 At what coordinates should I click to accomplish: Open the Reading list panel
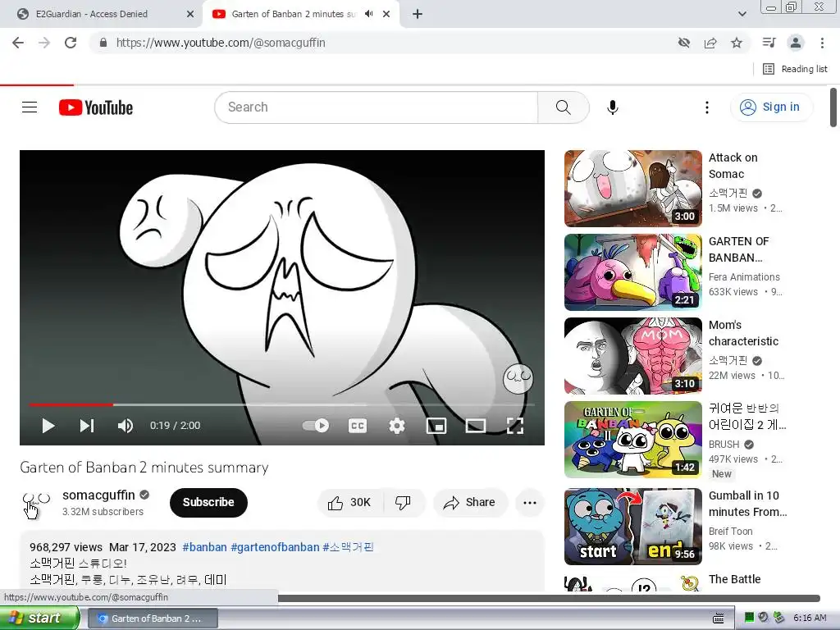tap(795, 69)
